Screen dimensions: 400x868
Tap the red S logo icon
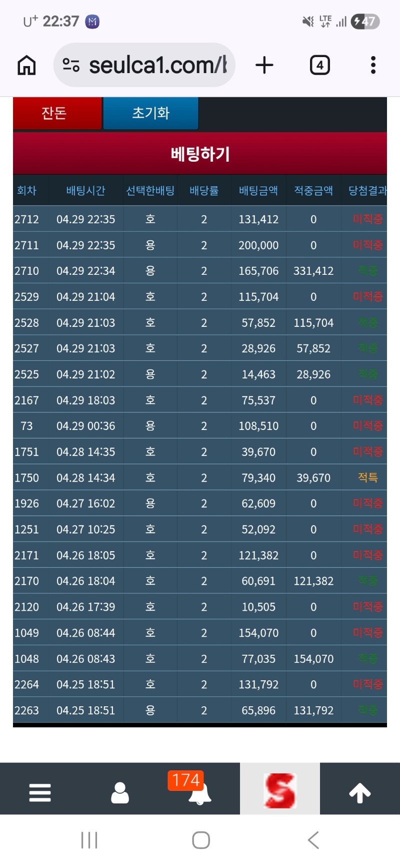tap(280, 790)
